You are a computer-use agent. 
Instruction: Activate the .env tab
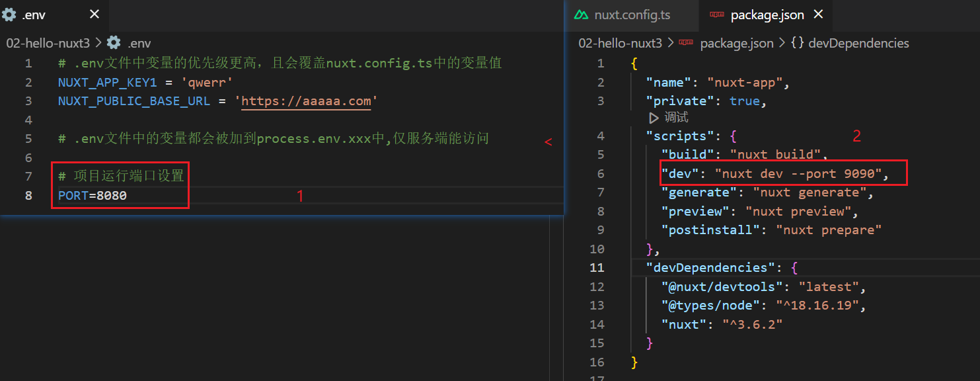click(x=54, y=14)
